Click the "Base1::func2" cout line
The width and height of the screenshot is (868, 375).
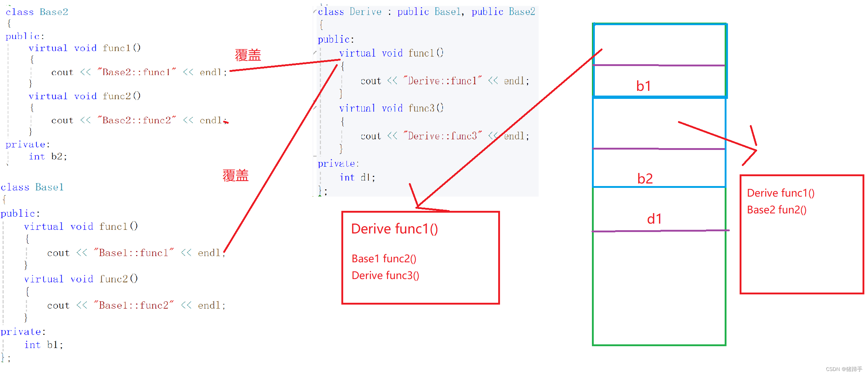(136, 305)
